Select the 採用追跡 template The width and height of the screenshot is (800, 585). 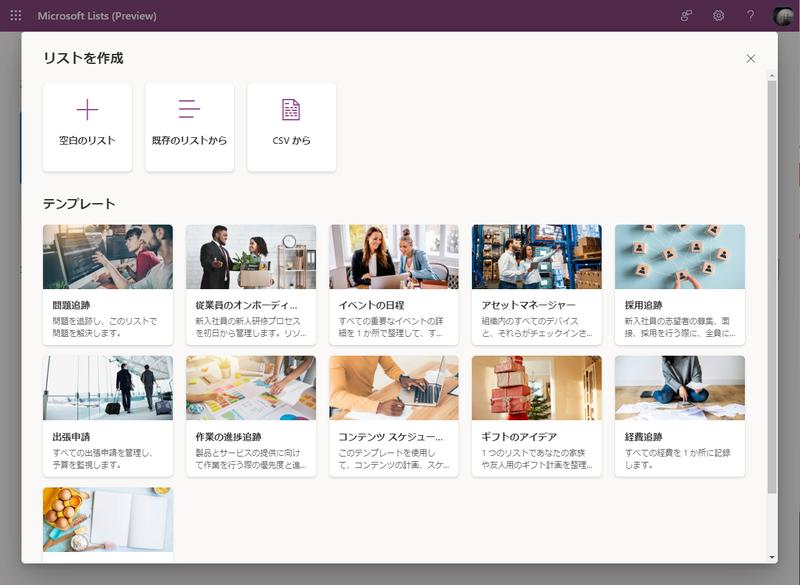tap(680, 284)
